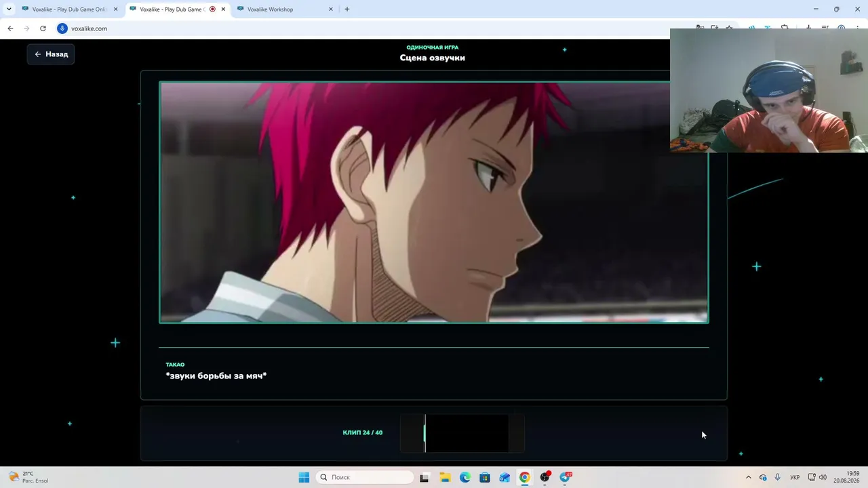Click the КЛИП 24 / 40 counter
This screenshot has height=488, width=868.
(363, 432)
